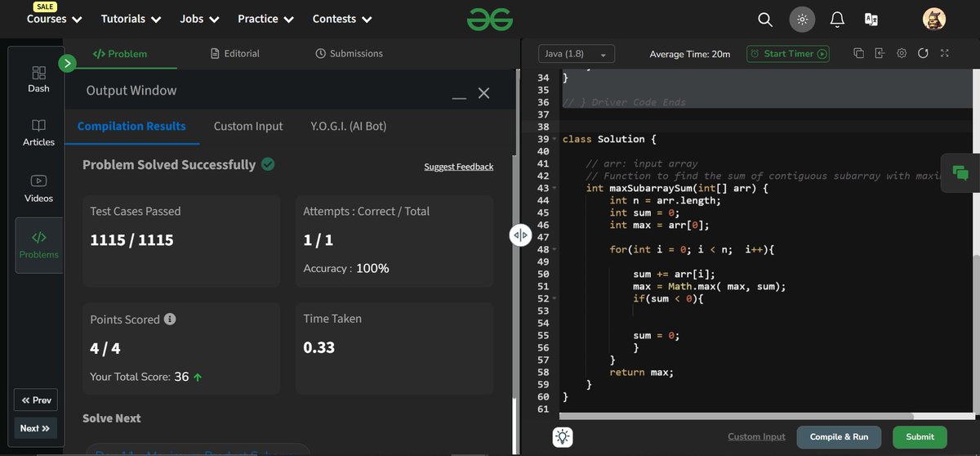Select the Custom Input tab
The width and height of the screenshot is (980, 456).
click(x=248, y=126)
